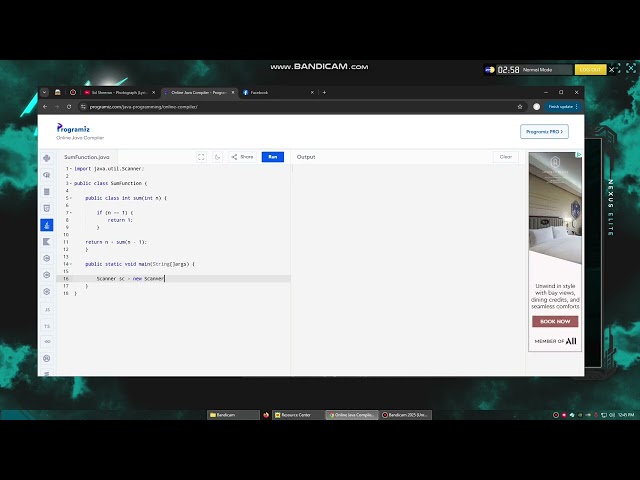Reload the Programiz page
This screenshot has height=480, width=640.
[69, 107]
